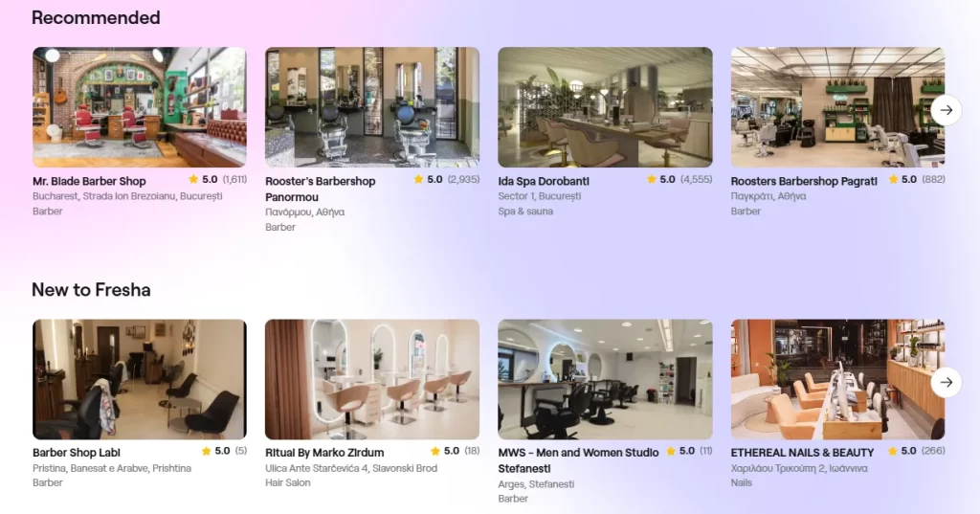Open Roosters Barbershop Pagrati title
The width and height of the screenshot is (980, 514).
pos(804,181)
